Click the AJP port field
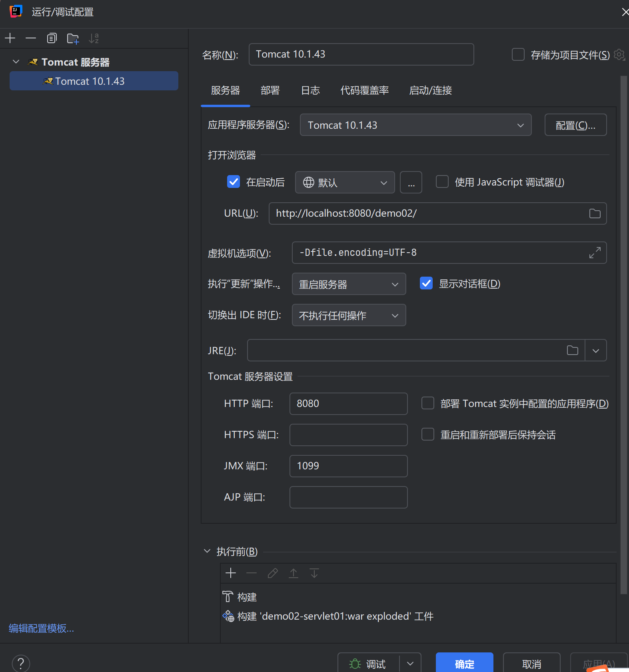629x672 pixels. (348, 497)
